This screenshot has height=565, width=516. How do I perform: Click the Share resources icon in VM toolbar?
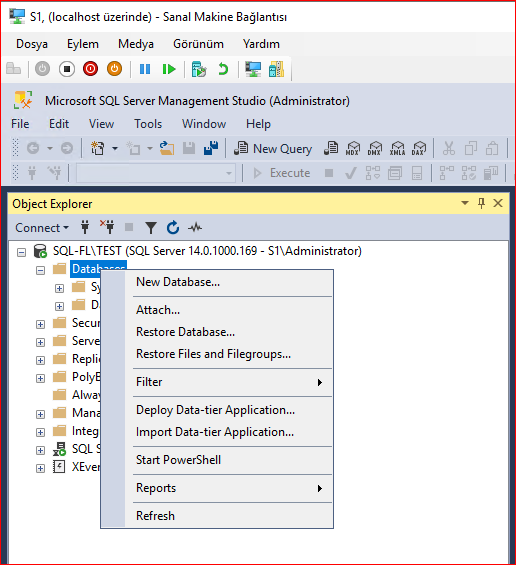point(276,69)
